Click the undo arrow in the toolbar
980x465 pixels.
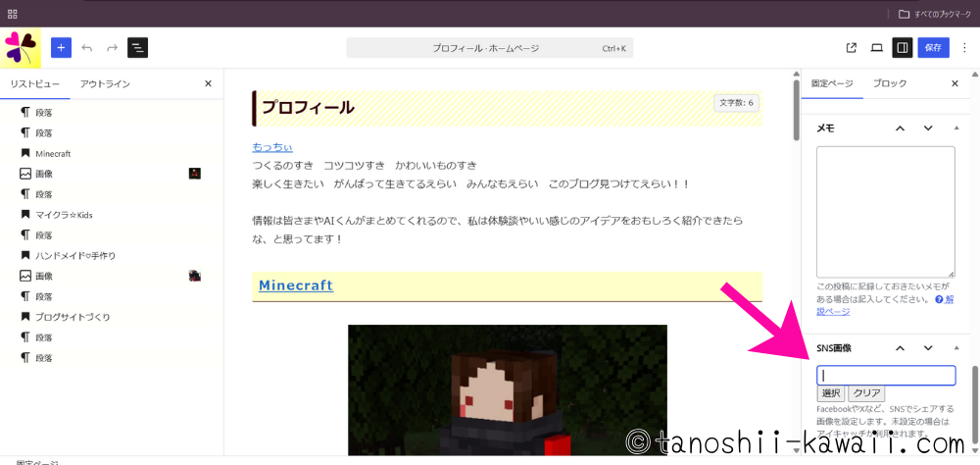click(87, 47)
